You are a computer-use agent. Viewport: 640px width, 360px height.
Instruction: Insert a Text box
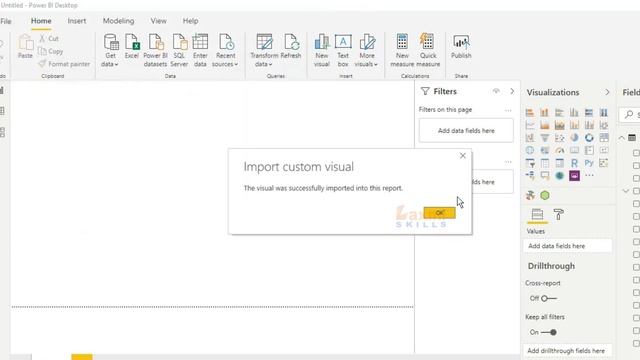343,50
